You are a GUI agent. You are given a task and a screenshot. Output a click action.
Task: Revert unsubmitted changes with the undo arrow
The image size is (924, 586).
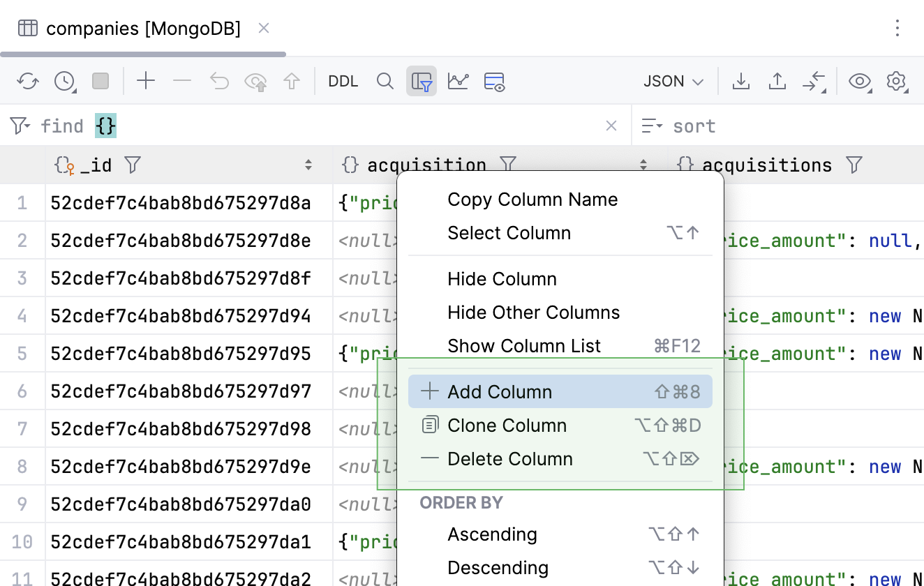click(219, 81)
